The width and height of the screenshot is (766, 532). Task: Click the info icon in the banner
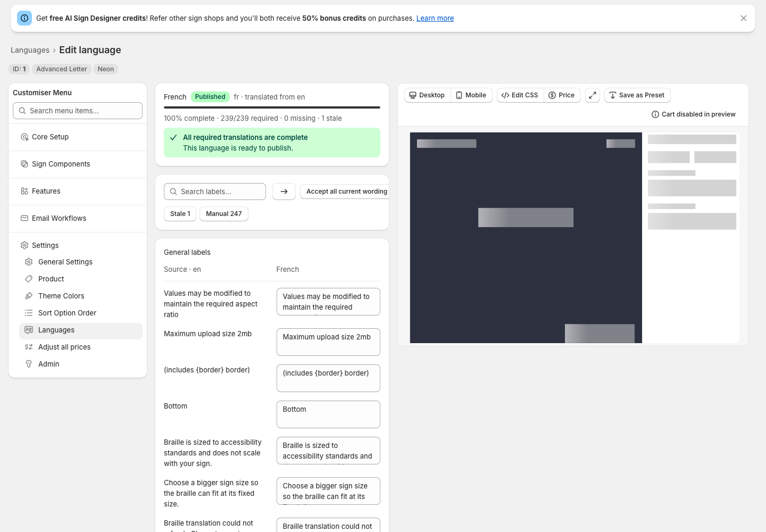coord(24,18)
